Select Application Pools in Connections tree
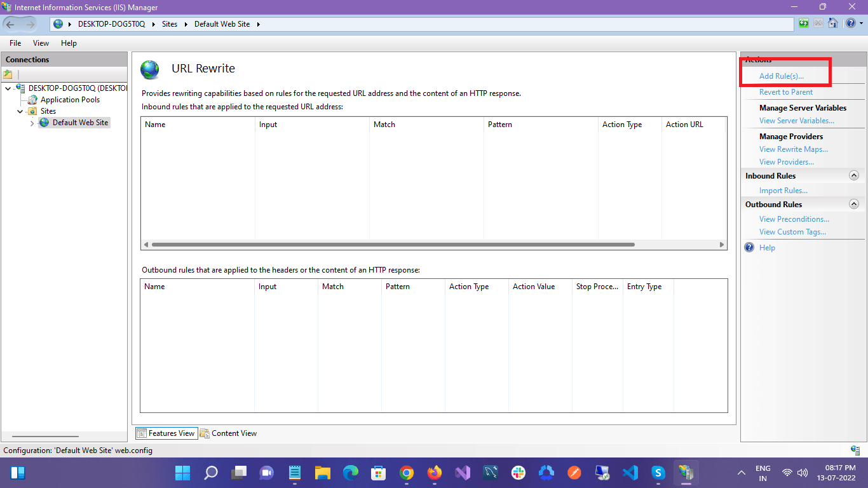This screenshot has height=488, width=868. point(70,100)
